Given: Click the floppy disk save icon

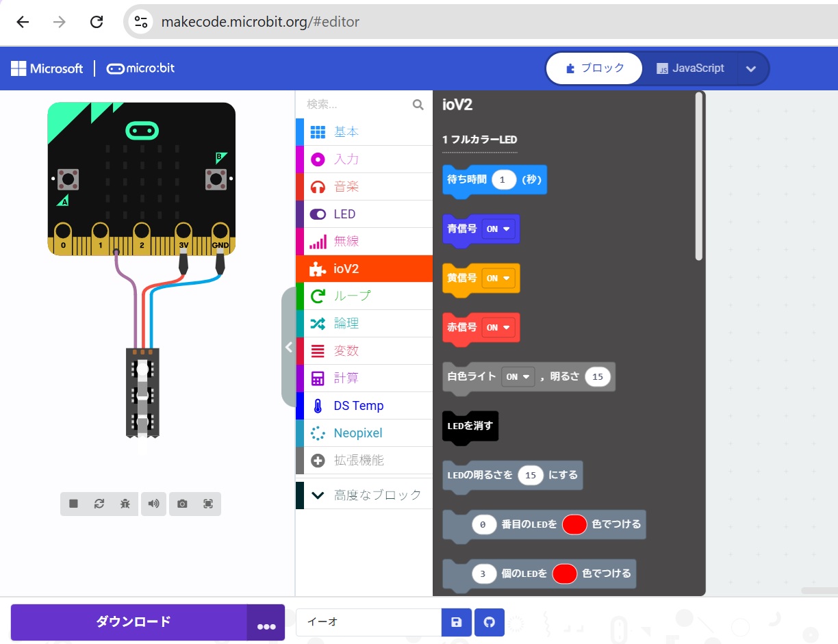Looking at the screenshot, I should (x=457, y=623).
